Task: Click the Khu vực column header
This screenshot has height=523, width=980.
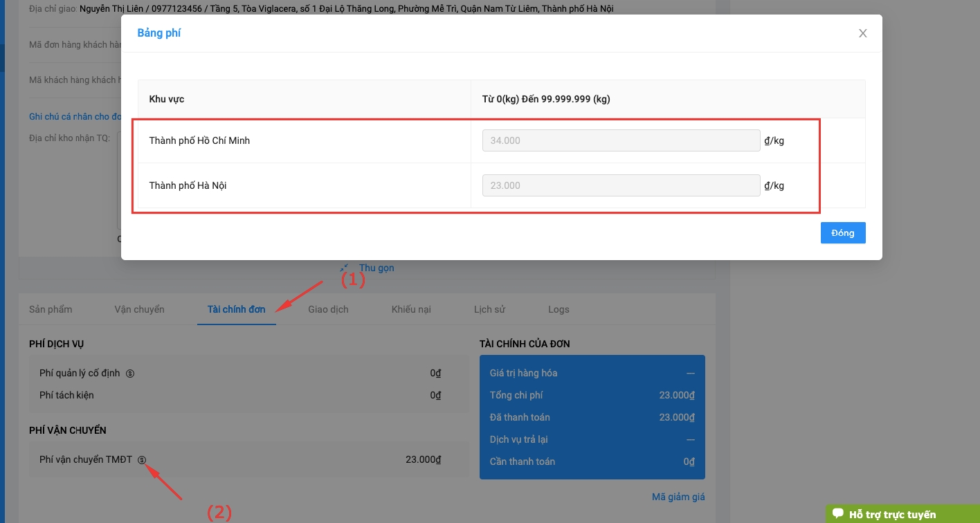Action: pyautogui.click(x=167, y=99)
